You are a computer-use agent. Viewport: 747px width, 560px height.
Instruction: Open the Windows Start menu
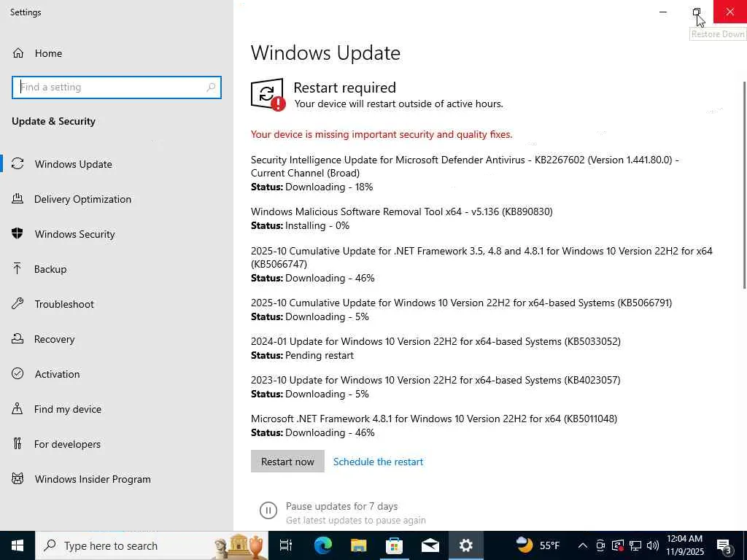tap(18, 545)
